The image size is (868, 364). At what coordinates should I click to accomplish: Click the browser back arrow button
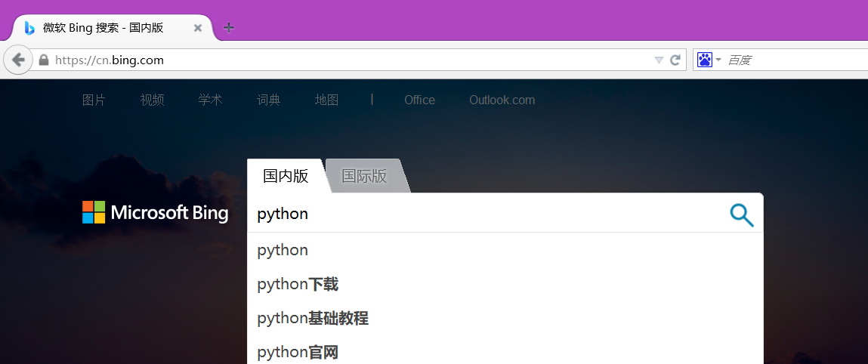tap(18, 60)
